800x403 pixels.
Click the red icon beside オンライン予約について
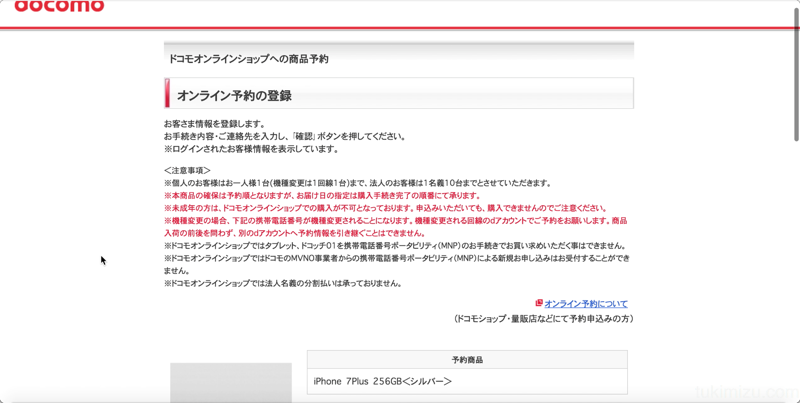pyautogui.click(x=539, y=303)
